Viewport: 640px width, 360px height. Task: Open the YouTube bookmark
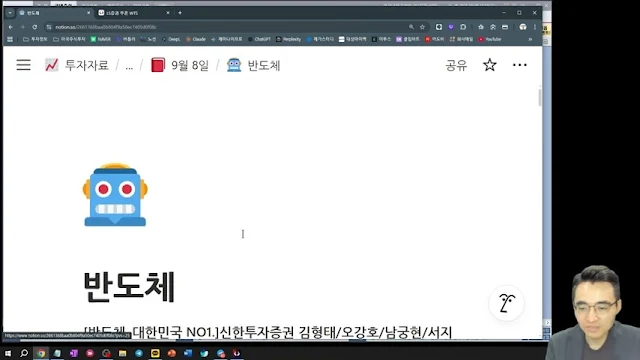click(490, 39)
